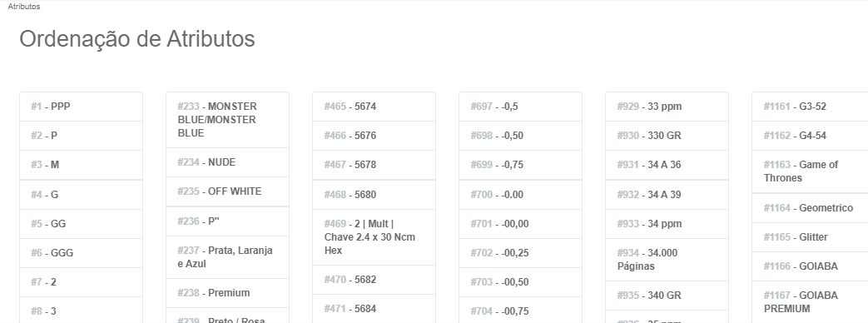Click the #1164 - Geometrico item
This screenshot has width=868, height=323.
(x=810, y=208)
